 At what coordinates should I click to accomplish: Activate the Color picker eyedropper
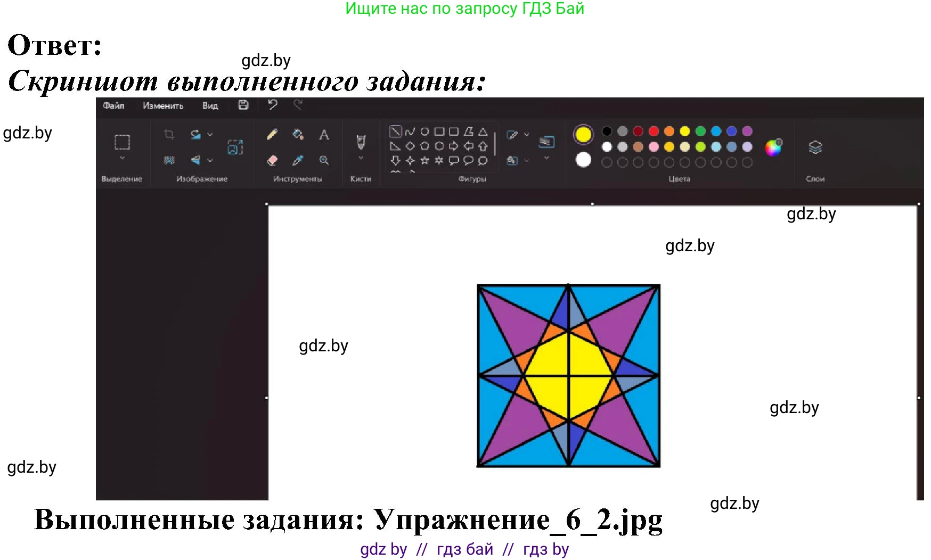pos(298,160)
